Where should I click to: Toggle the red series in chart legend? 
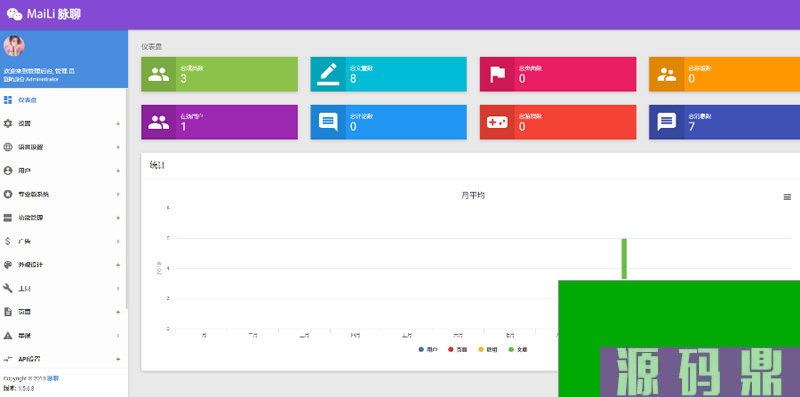[x=457, y=350]
